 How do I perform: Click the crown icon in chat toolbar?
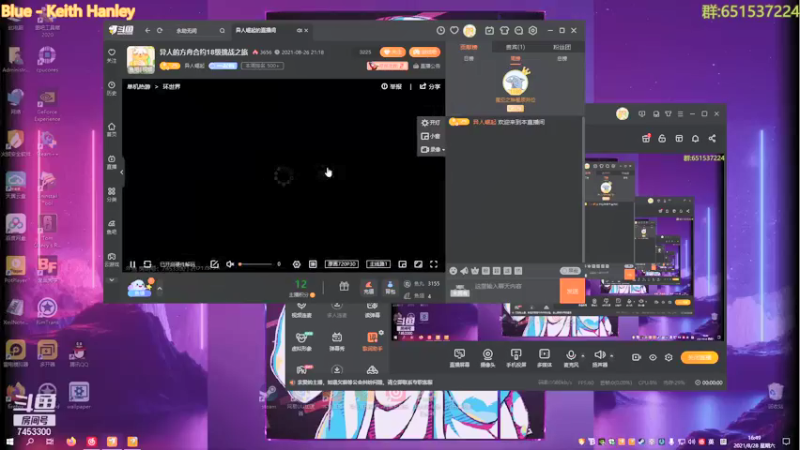[x=475, y=271]
